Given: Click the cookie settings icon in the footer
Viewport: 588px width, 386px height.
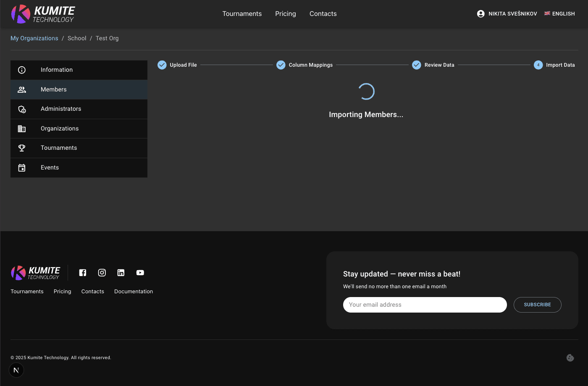Looking at the screenshot, I should coord(570,357).
